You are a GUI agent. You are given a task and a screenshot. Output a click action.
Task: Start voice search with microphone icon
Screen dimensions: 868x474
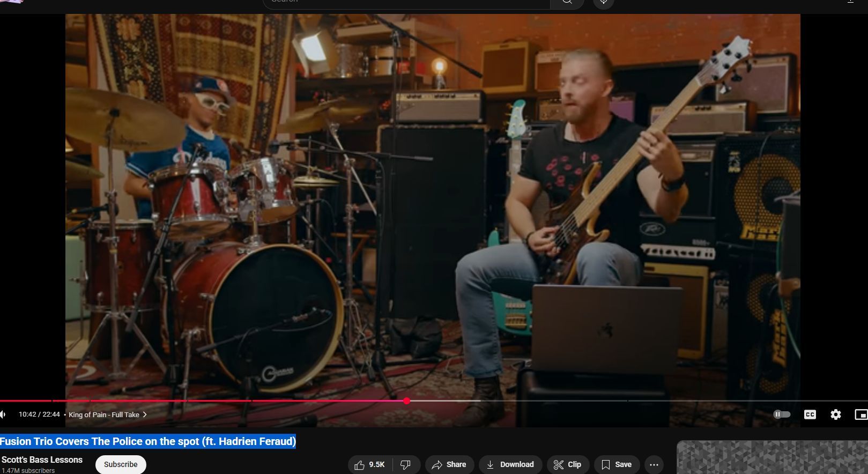click(603, 2)
